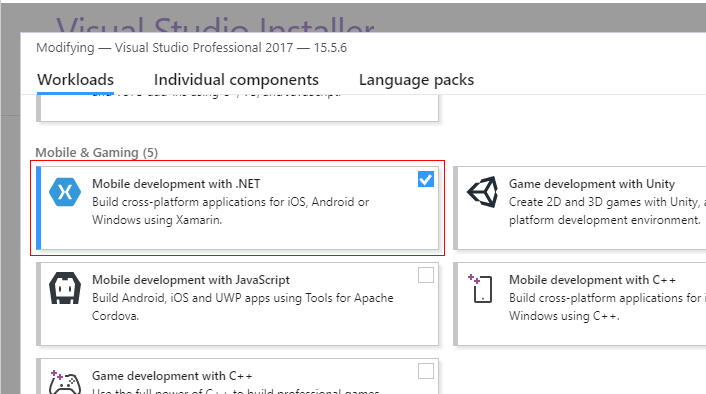706x394 pixels.
Task: Click the Apache Cordova robot icon
Action: [65, 288]
